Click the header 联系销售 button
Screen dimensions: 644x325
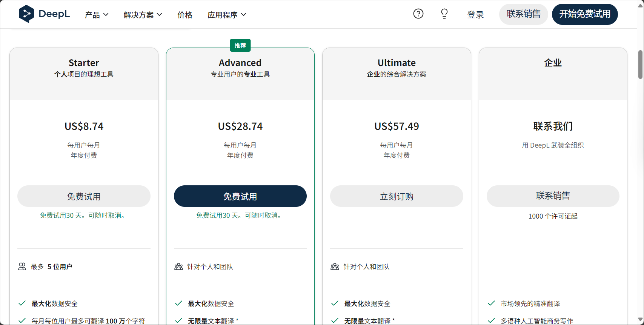pos(523,14)
